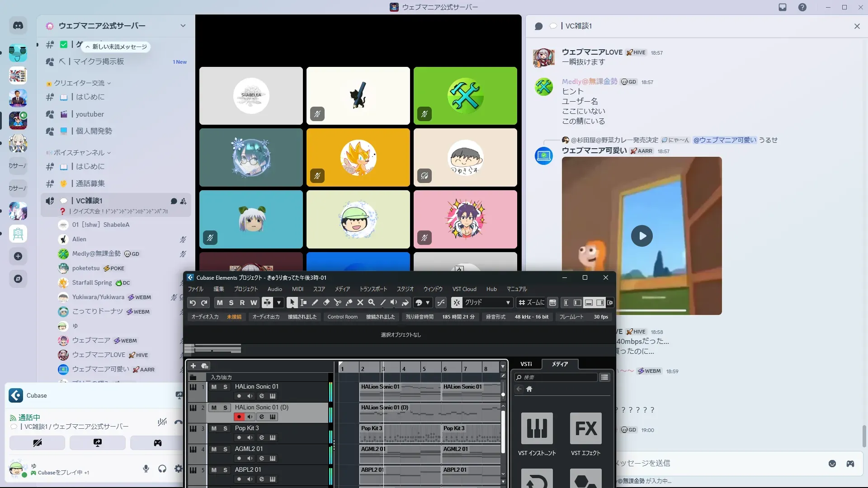Click the Cubase undo arrow icon

[193, 303]
